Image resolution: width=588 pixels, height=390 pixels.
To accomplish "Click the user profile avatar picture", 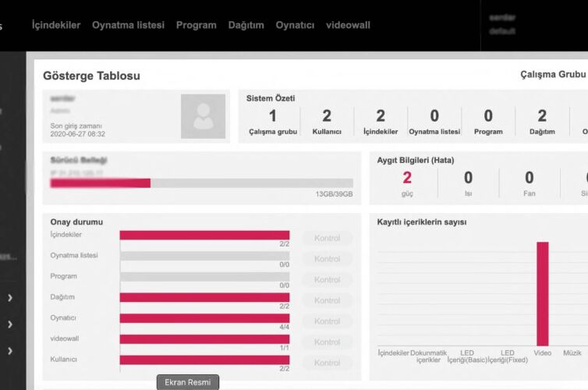I will (203, 116).
